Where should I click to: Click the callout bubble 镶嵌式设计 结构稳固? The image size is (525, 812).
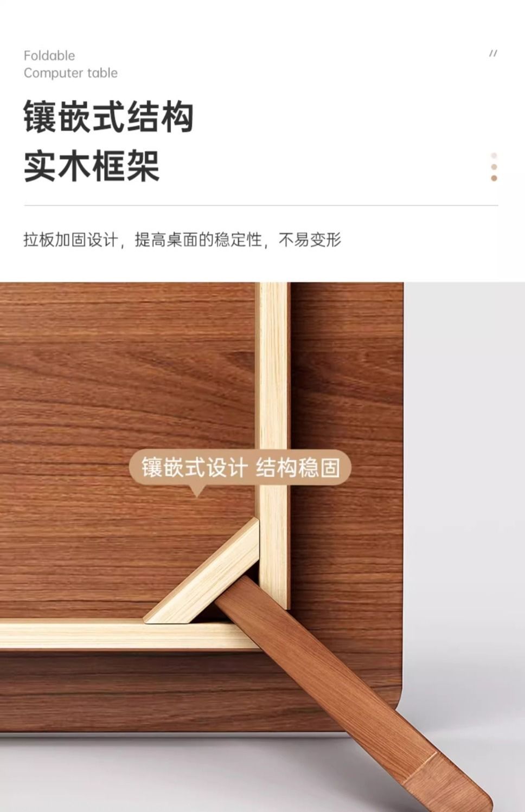240,467
